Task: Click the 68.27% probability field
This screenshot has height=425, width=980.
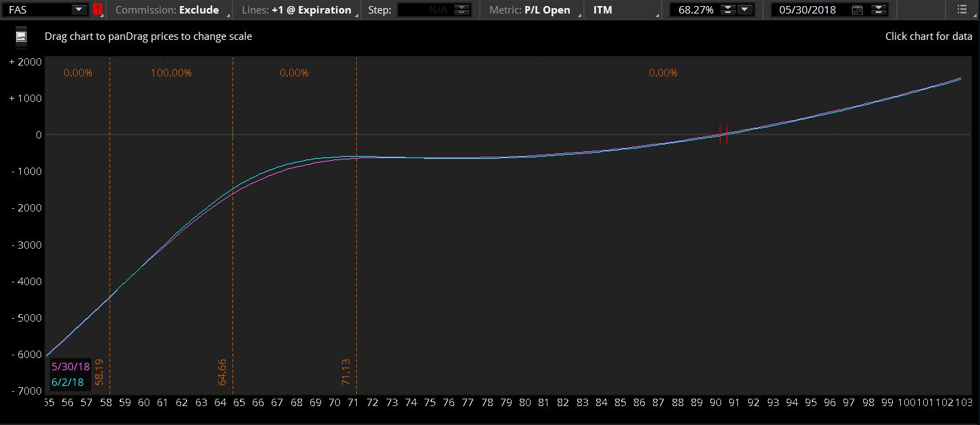Action: pos(695,10)
